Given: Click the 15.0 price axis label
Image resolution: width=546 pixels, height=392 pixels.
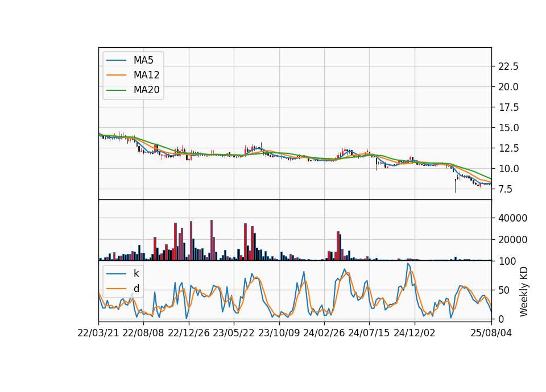Looking at the screenshot, I should point(508,128).
